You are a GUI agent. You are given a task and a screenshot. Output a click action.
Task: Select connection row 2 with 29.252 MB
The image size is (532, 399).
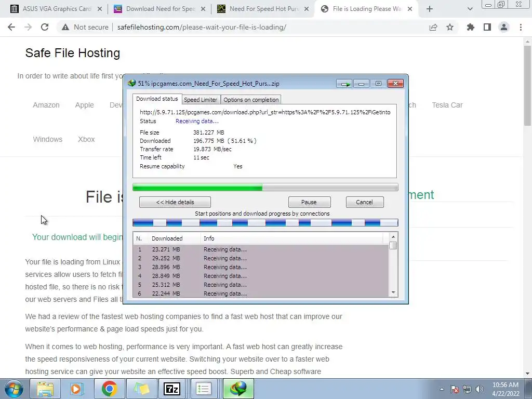(x=261, y=258)
